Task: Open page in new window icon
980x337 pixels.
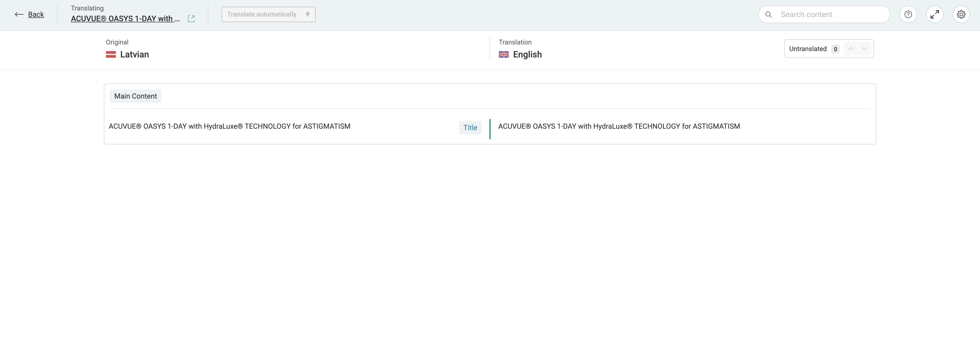Action: (x=191, y=19)
